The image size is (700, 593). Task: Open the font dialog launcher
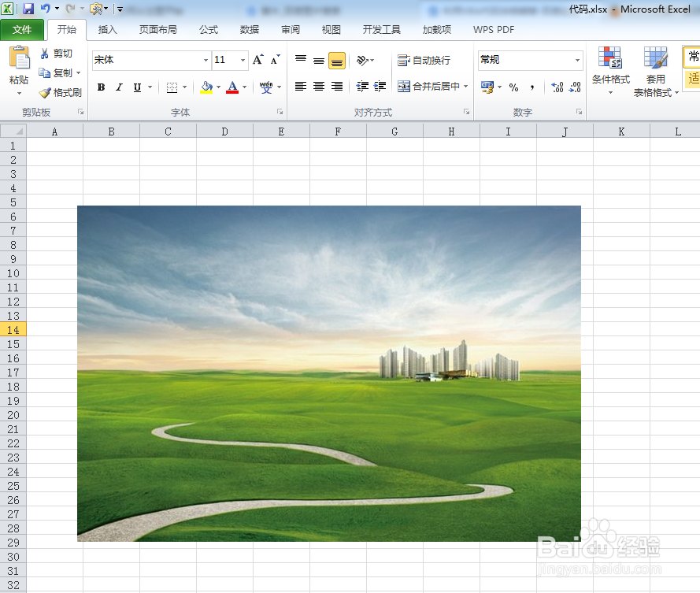(x=280, y=112)
